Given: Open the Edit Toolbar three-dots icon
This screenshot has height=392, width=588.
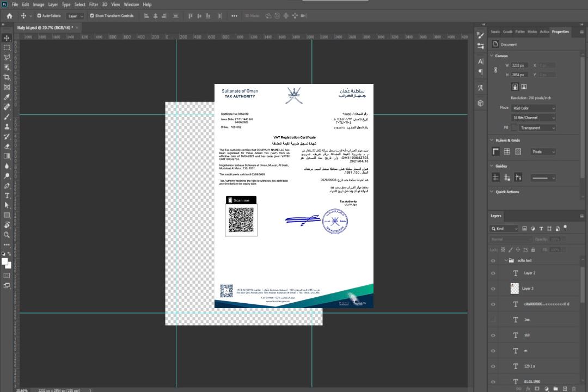Looking at the screenshot, I should 7,244.
